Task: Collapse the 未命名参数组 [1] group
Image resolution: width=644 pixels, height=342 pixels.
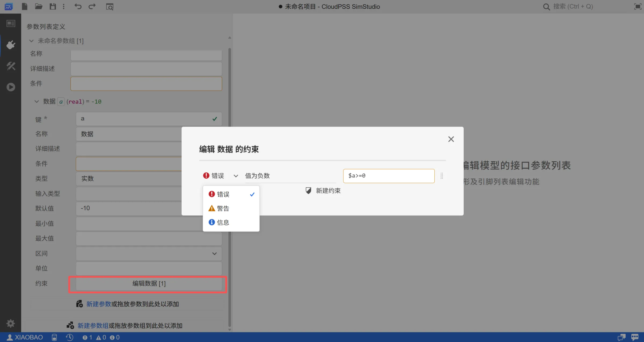Action: (31, 41)
